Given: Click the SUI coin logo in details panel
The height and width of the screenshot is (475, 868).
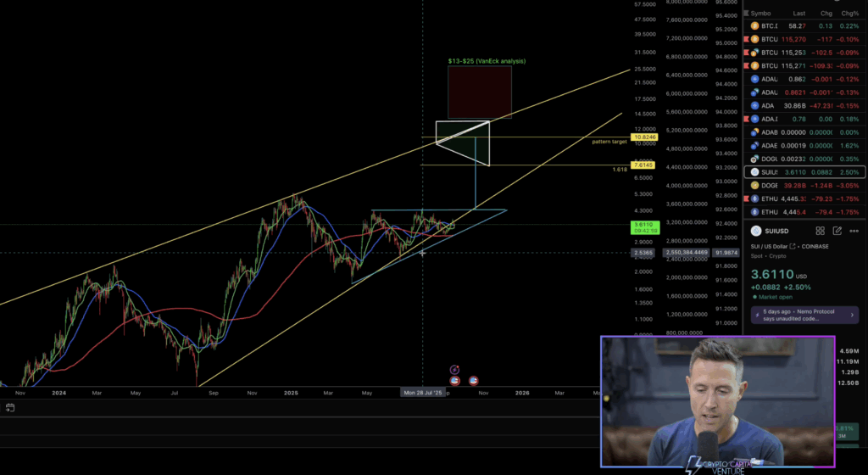Looking at the screenshot, I should click(x=758, y=231).
